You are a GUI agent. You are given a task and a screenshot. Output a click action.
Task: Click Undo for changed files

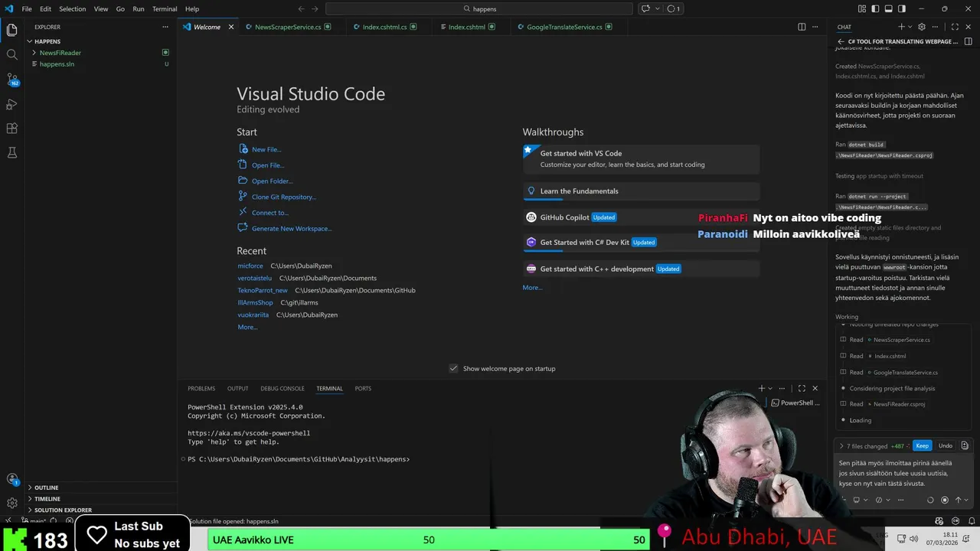946,446
